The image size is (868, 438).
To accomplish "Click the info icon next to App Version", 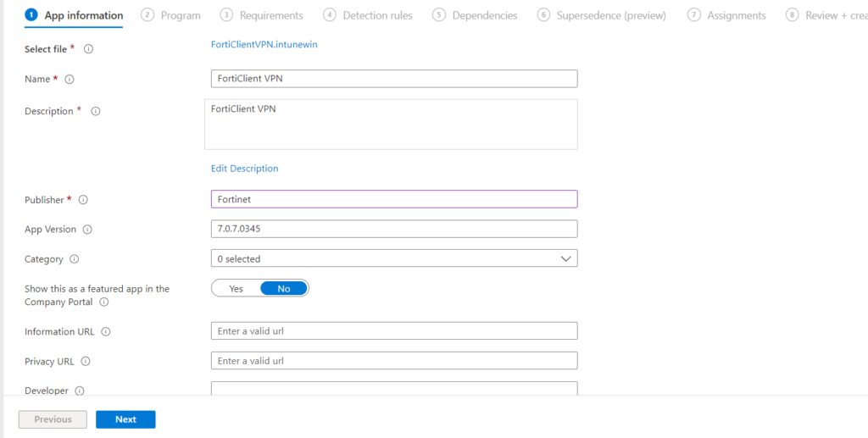I will coord(87,229).
